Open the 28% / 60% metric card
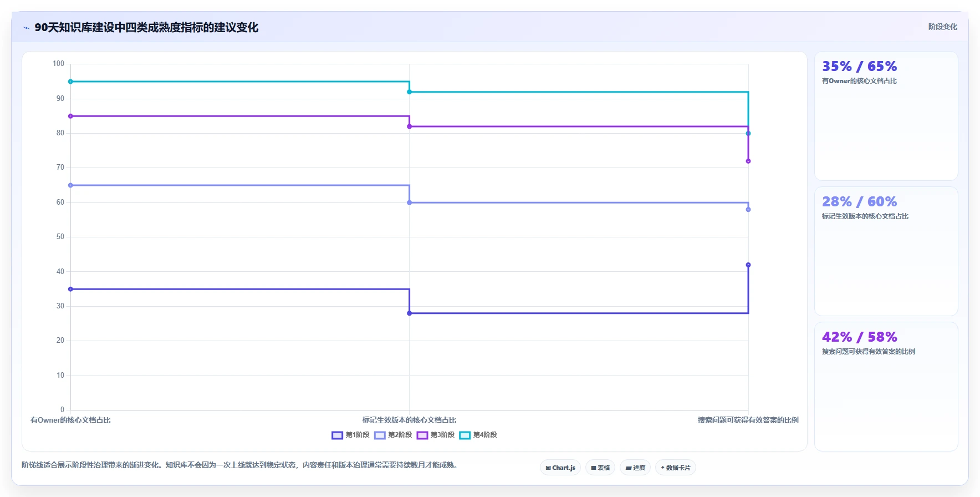The width and height of the screenshot is (980, 497). pos(886,251)
